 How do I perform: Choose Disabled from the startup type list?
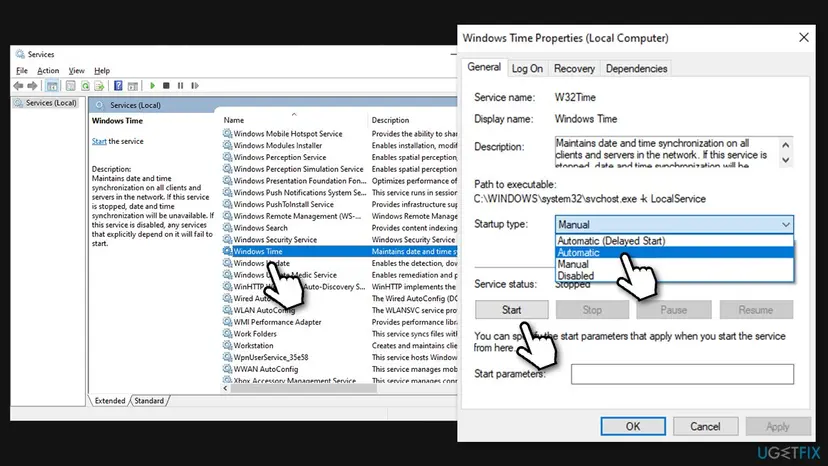pos(674,276)
